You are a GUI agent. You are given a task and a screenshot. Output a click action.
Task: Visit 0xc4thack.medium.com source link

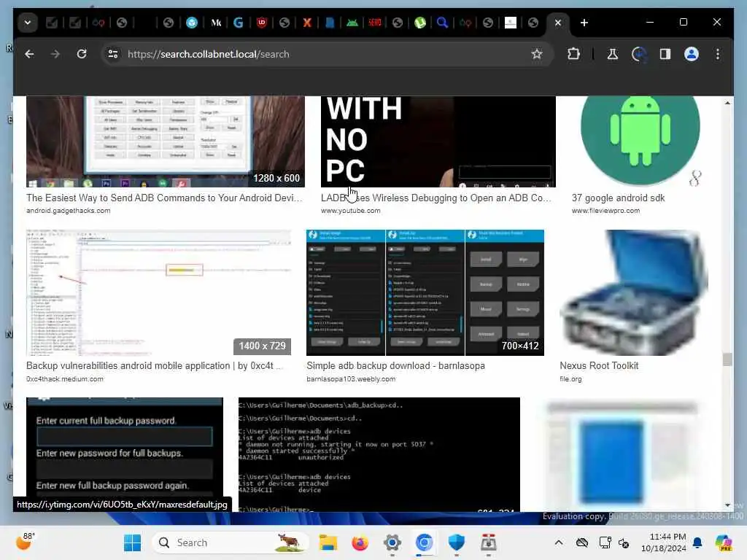click(65, 379)
